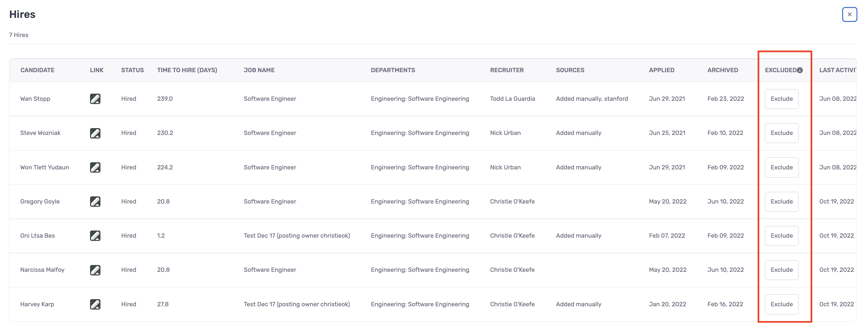The image size is (868, 331).
Task: Open Harvey Karp's profile link icon
Action: tap(95, 304)
